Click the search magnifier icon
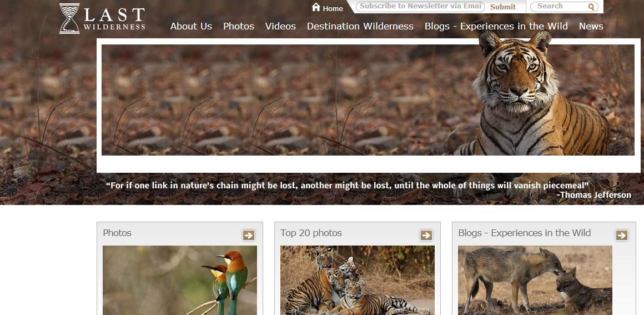This screenshot has height=315, width=644. [591, 7]
